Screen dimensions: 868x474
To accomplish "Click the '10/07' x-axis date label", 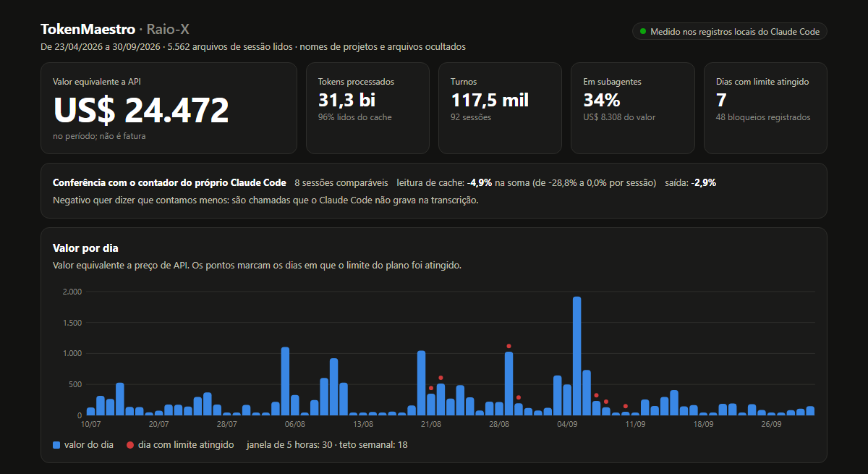I will [x=90, y=425].
